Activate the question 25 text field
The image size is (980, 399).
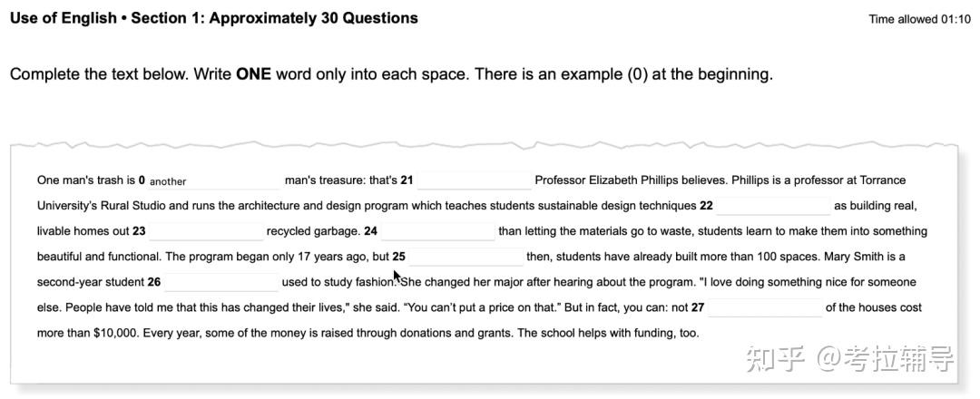pyautogui.click(x=465, y=257)
